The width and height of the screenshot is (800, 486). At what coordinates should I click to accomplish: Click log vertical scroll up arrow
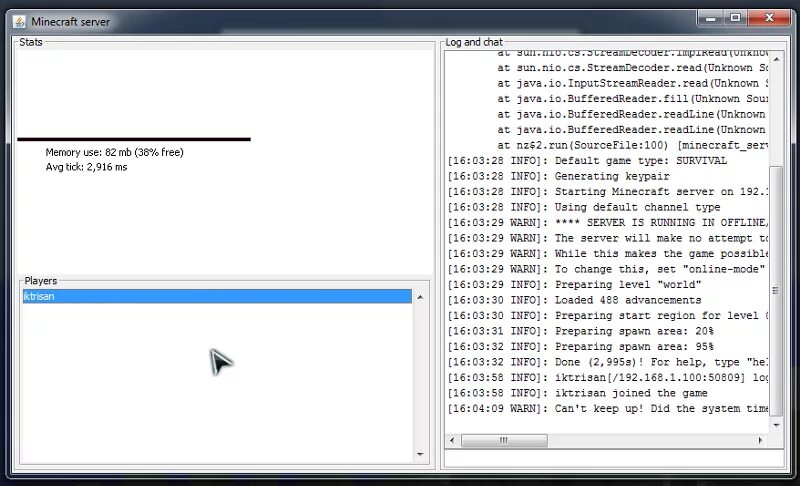[x=776, y=59]
